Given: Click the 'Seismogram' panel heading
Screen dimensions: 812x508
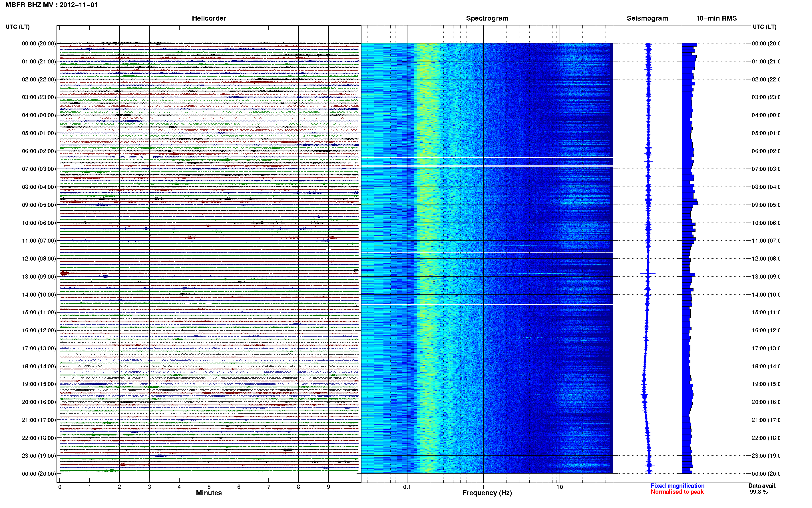Looking at the screenshot, I should pyautogui.click(x=647, y=18).
